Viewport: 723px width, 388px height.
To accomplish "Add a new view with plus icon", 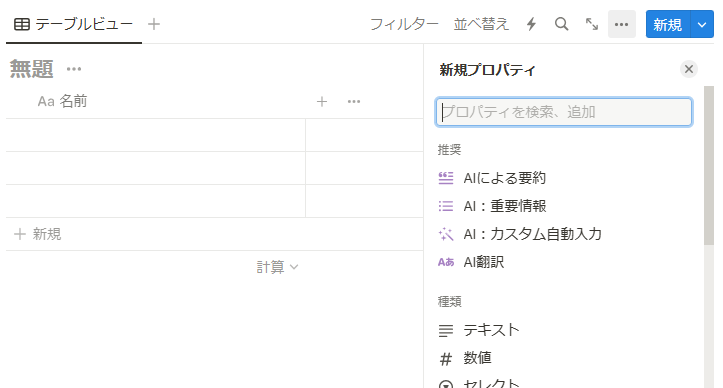I will (154, 24).
